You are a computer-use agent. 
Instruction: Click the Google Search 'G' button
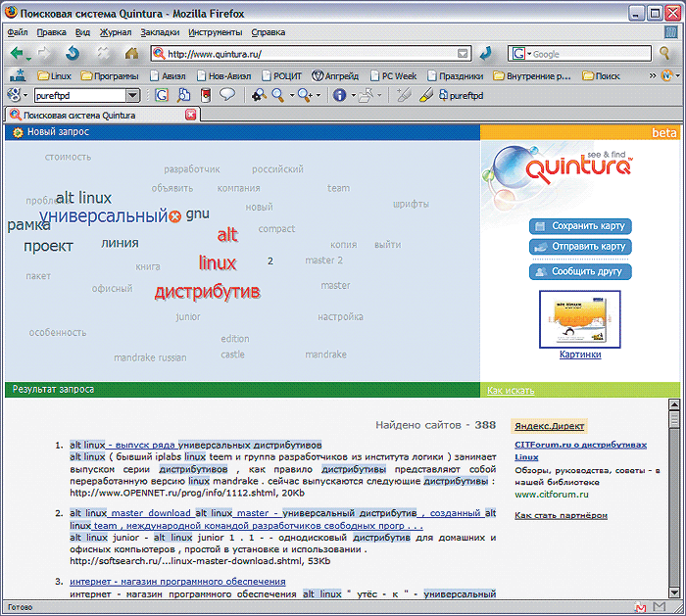pos(162,95)
